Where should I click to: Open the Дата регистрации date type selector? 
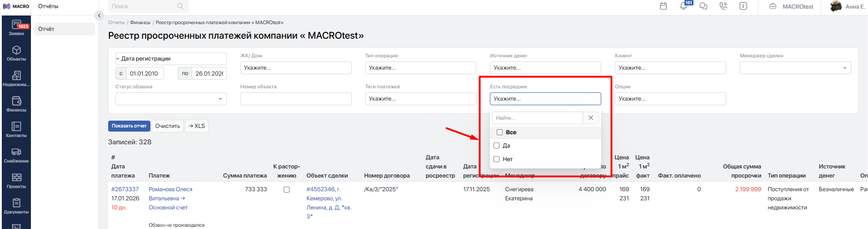171,59
